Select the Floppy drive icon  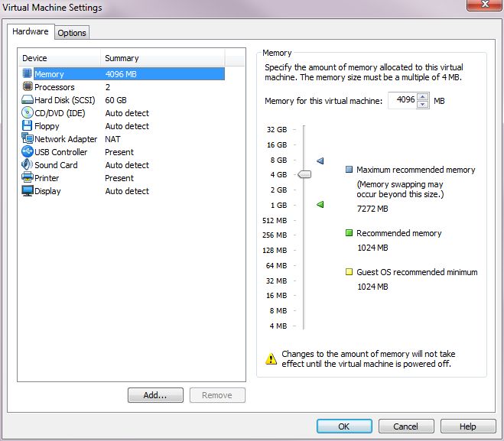28,126
